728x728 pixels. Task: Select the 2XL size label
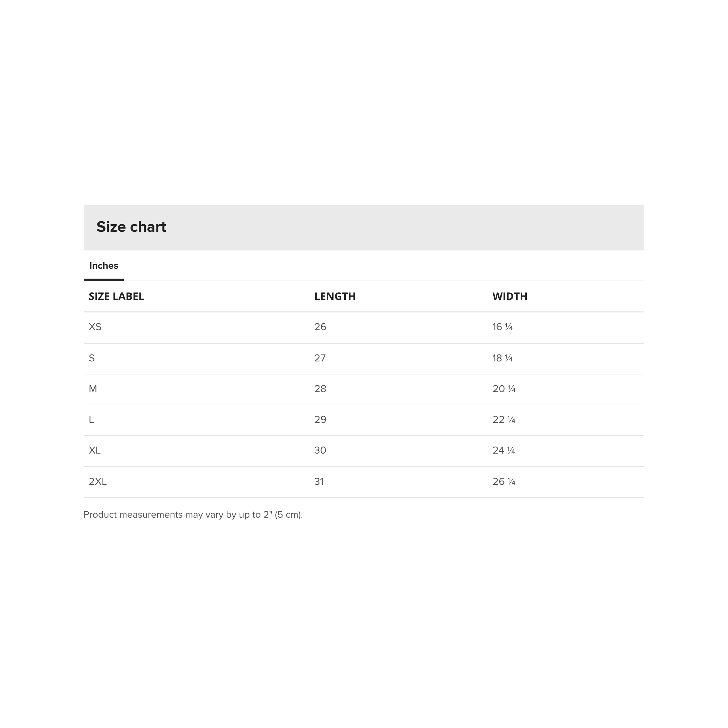coord(98,482)
